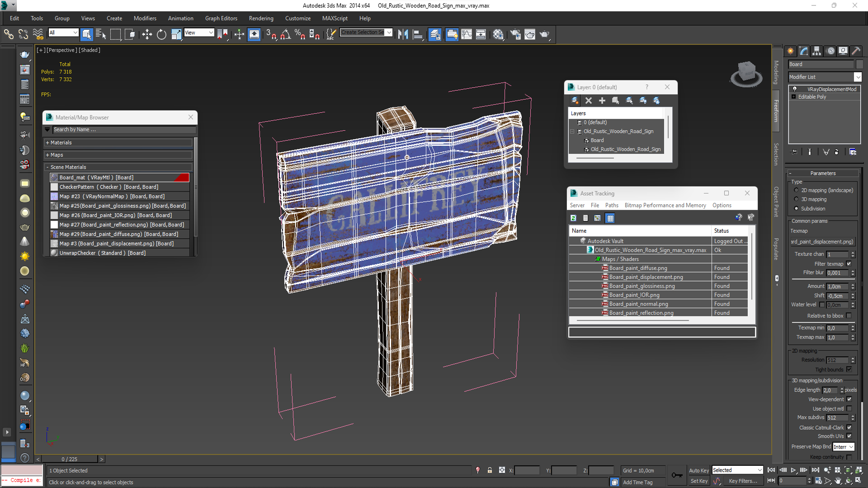Switch to the Create command panel tab
868x488 pixels.
791,51
